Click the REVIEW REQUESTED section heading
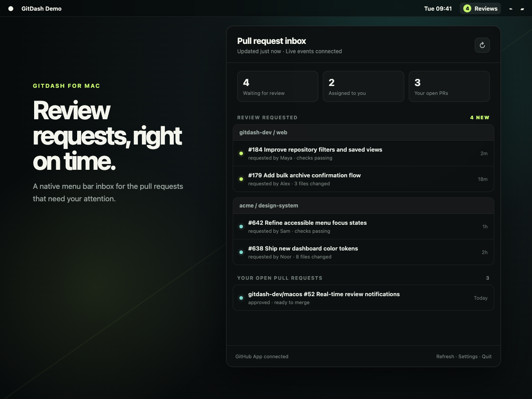The width and height of the screenshot is (532, 399). (267, 117)
